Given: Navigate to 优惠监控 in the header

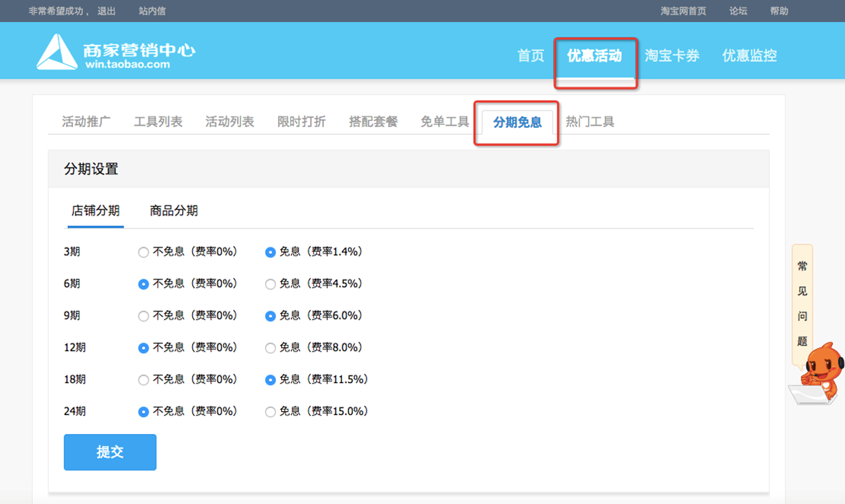Looking at the screenshot, I should [749, 56].
